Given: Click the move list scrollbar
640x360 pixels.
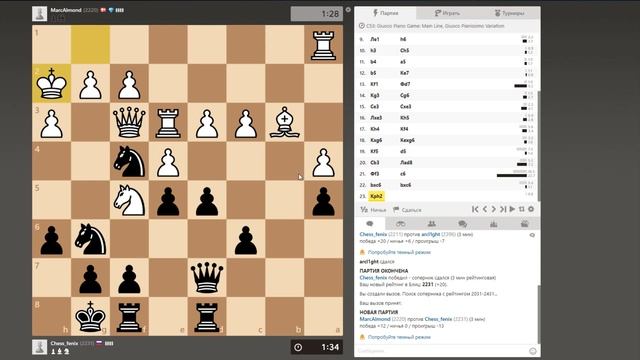Looking at the screenshot, I should (538, 146).
